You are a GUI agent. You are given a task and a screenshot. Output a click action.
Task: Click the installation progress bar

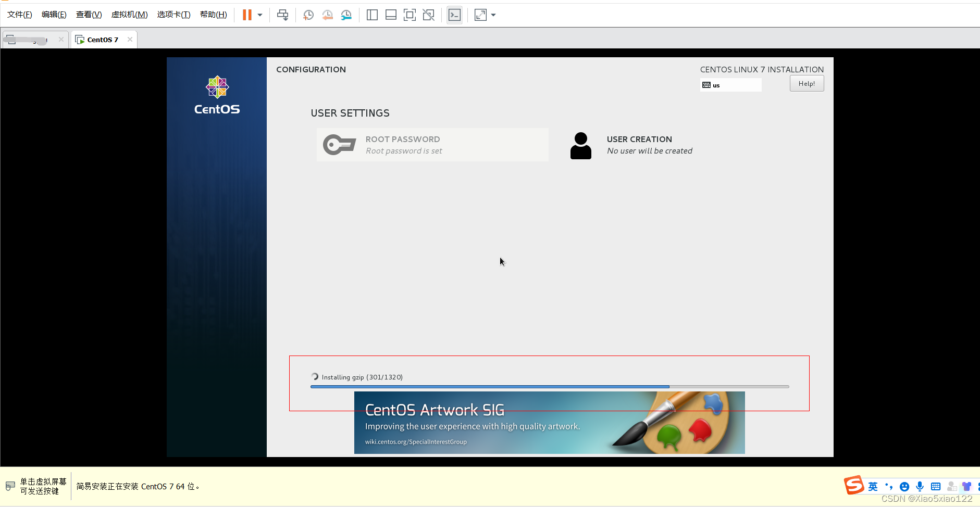(x=550, y=387)
